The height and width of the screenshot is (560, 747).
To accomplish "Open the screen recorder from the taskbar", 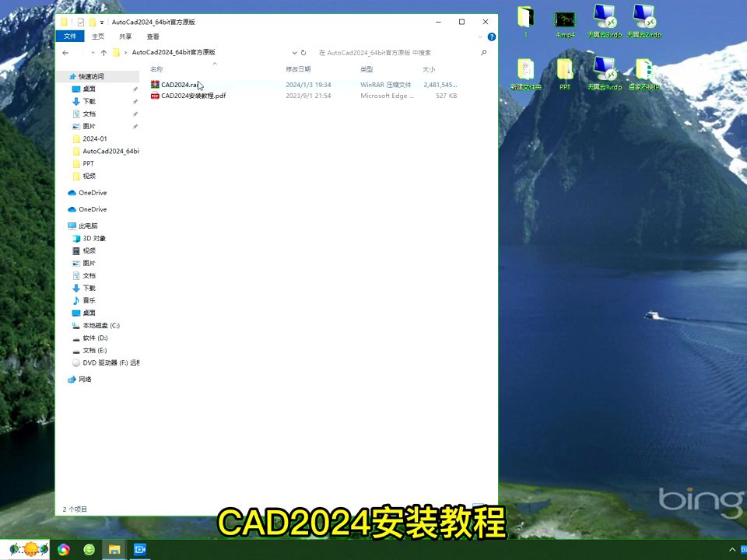I will [140, 549].
